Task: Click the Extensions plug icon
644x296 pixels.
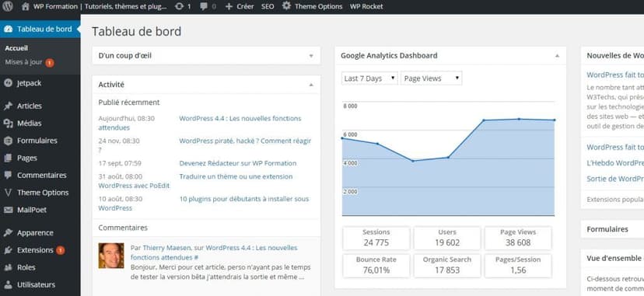Action: 8,250
